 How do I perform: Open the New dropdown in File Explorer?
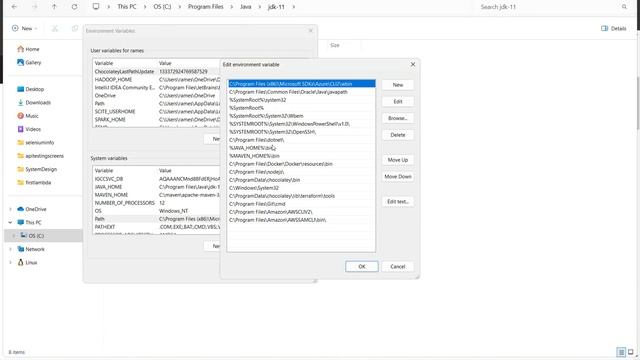point(24,28)
